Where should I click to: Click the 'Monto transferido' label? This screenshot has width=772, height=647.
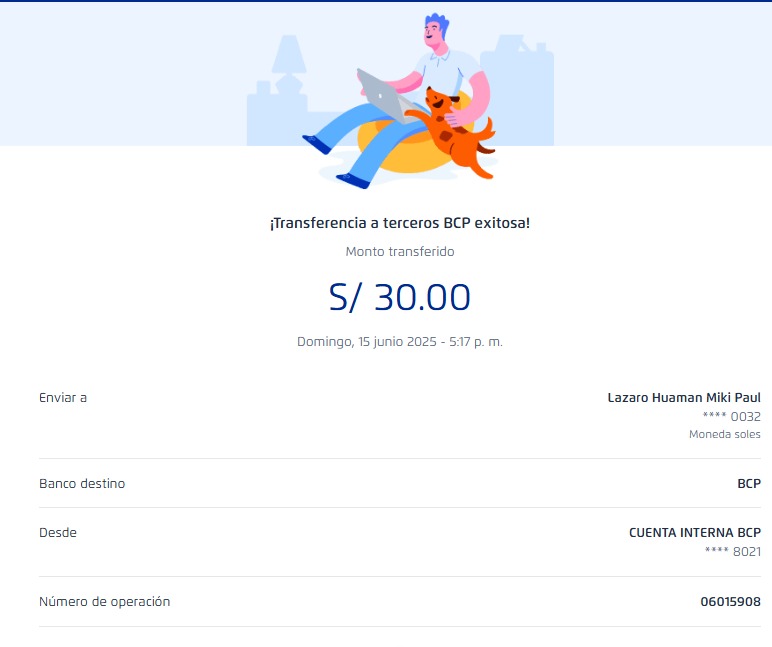click(399, 252)
